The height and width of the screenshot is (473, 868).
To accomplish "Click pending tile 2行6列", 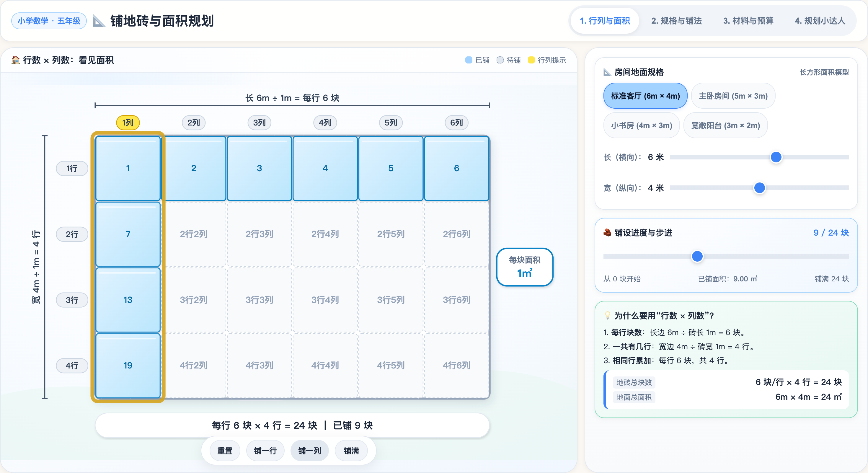I will coord(456,234).
